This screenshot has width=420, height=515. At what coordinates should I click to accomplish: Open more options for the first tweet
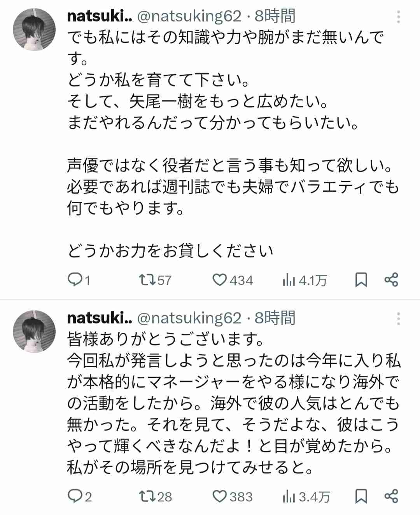click(x=399, y=17)
